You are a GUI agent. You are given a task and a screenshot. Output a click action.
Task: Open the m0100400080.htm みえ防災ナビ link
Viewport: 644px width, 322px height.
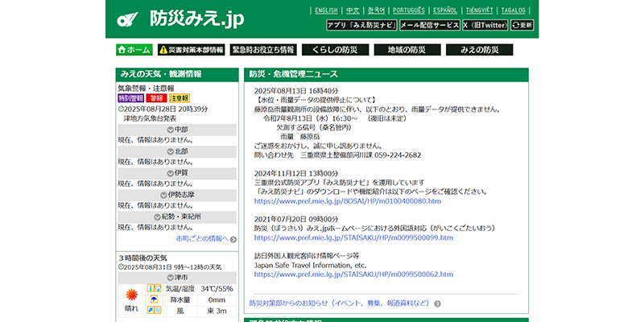point(348,201)
